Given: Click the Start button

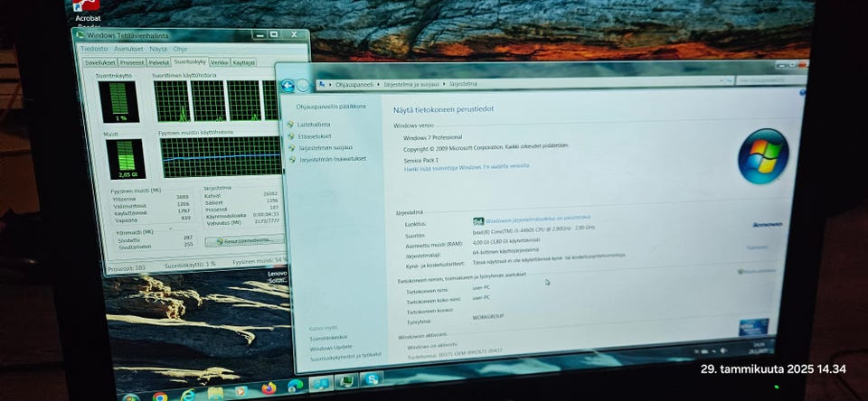Looking at the screenshot, I should [131, 397].
